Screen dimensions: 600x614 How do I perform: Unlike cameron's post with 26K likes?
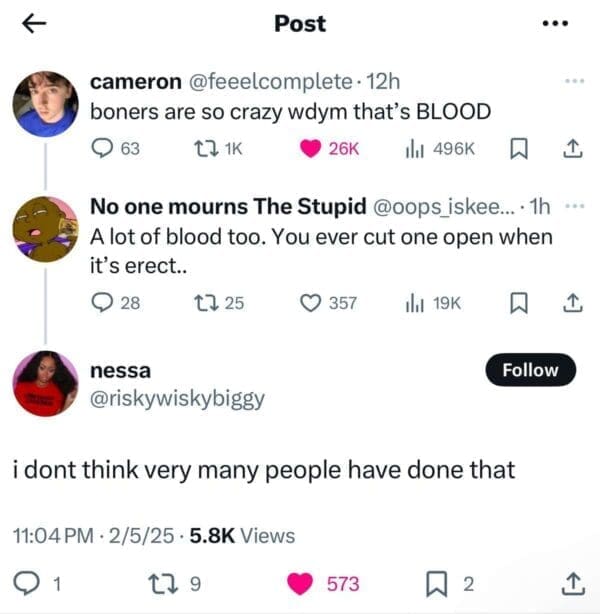click(311, 148)
